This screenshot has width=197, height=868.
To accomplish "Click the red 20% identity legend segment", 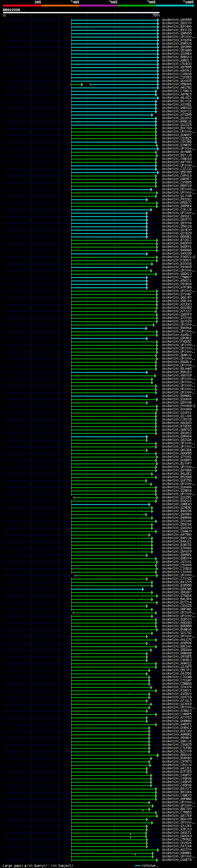I will point(22,6).
